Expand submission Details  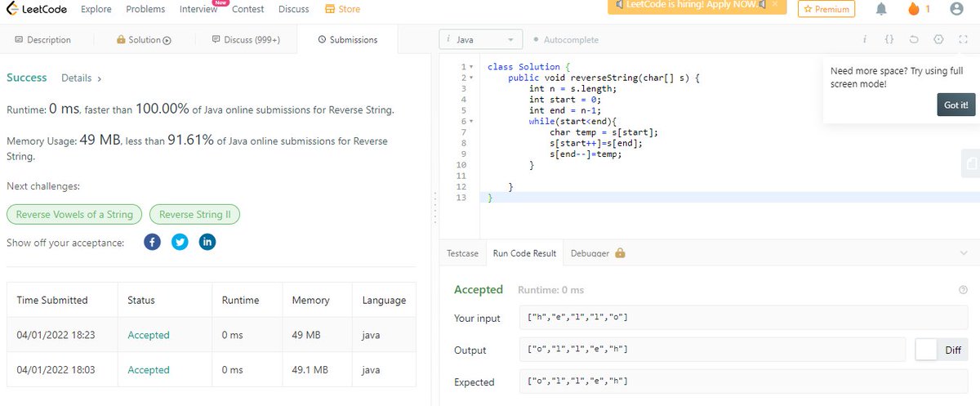[81, 78]
